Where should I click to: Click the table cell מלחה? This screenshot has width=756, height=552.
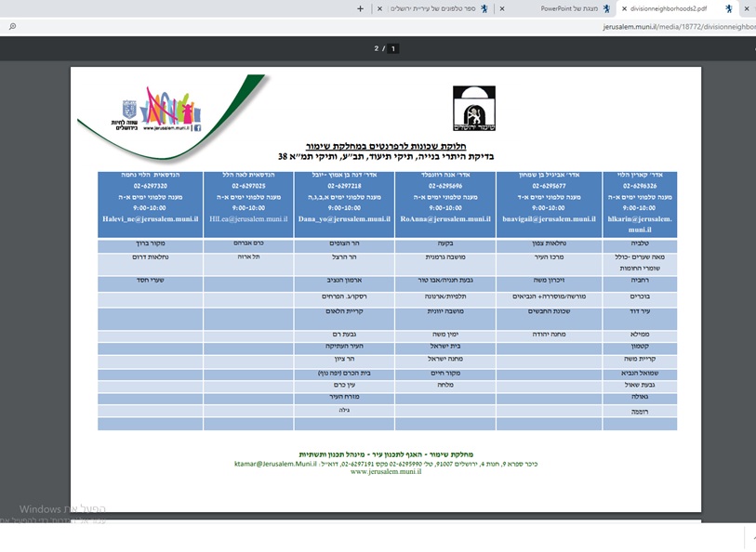(x=445, y=386)
